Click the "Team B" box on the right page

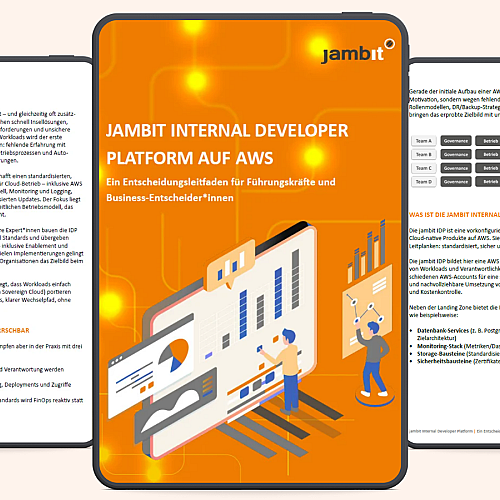point(424,154)
